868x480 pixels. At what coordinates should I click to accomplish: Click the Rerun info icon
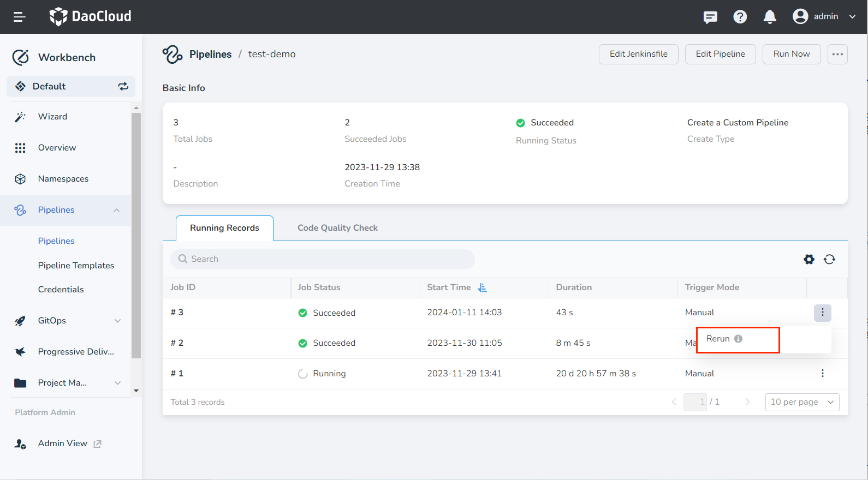[738, 339]
